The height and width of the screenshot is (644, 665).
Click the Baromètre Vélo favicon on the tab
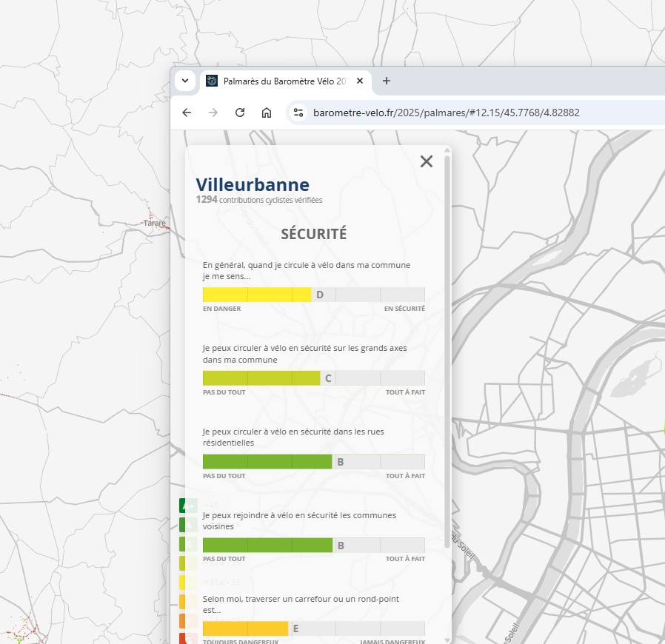coord(213,81)
